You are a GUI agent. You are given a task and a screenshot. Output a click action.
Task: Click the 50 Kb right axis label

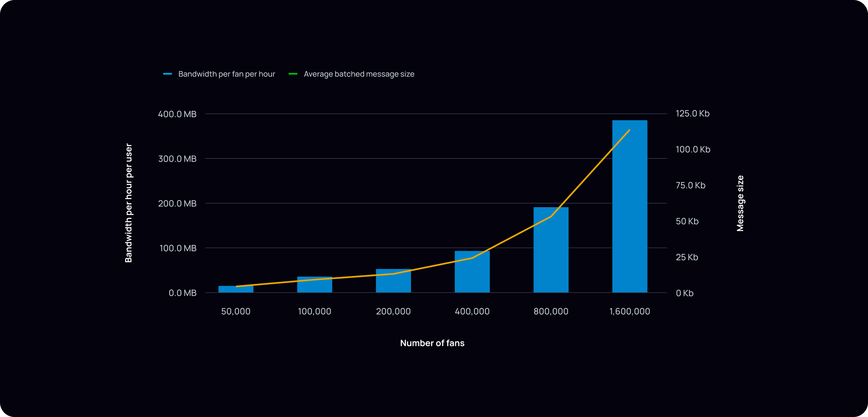tap(687, 221)
